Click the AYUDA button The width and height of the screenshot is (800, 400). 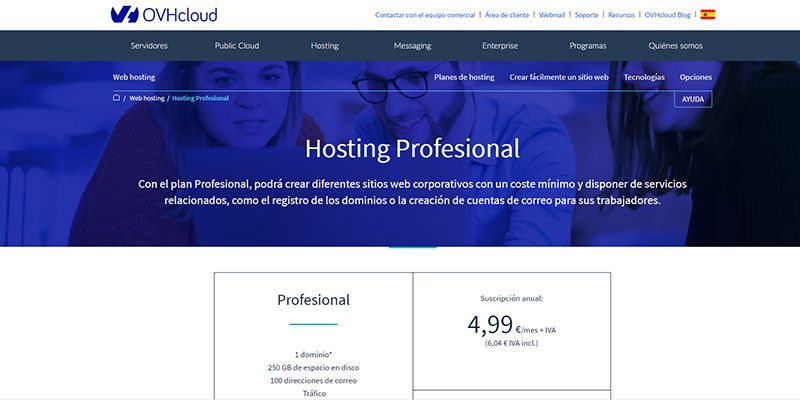[693, 99]
